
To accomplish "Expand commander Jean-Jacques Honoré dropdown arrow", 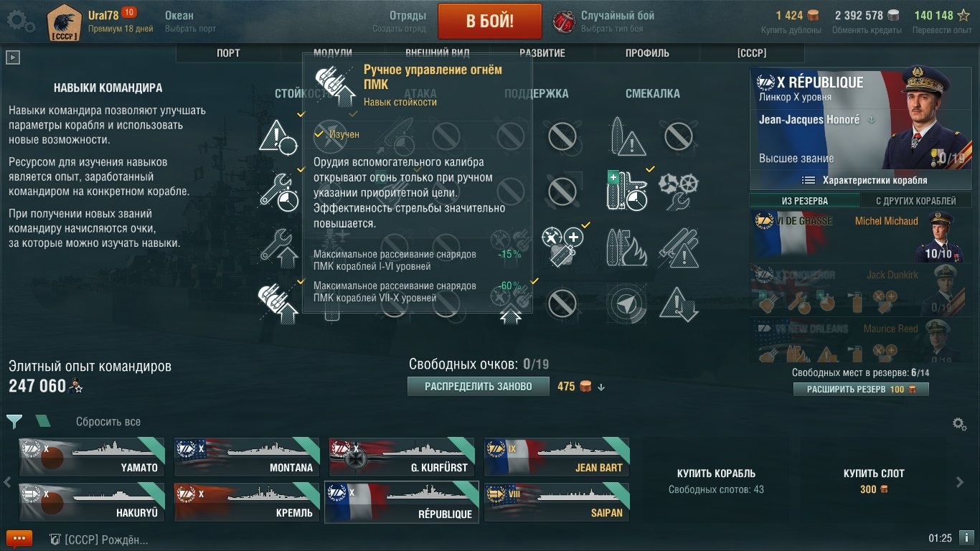I will tap(872, 120).
